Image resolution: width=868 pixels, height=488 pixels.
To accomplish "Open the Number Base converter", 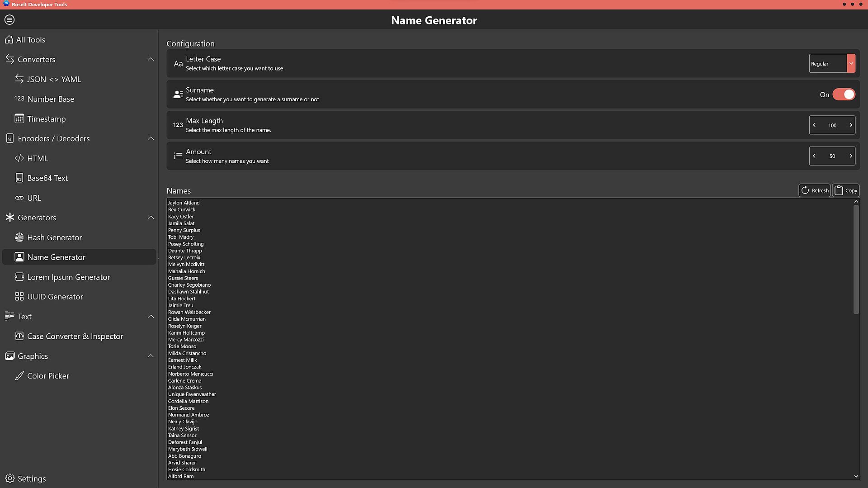I will coord(79,99).
